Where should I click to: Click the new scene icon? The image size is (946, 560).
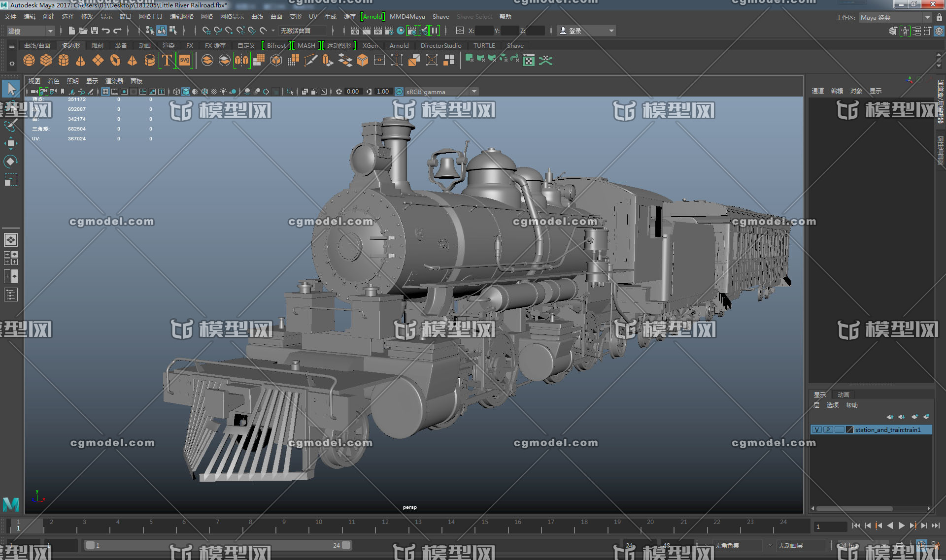coord(72,31)
